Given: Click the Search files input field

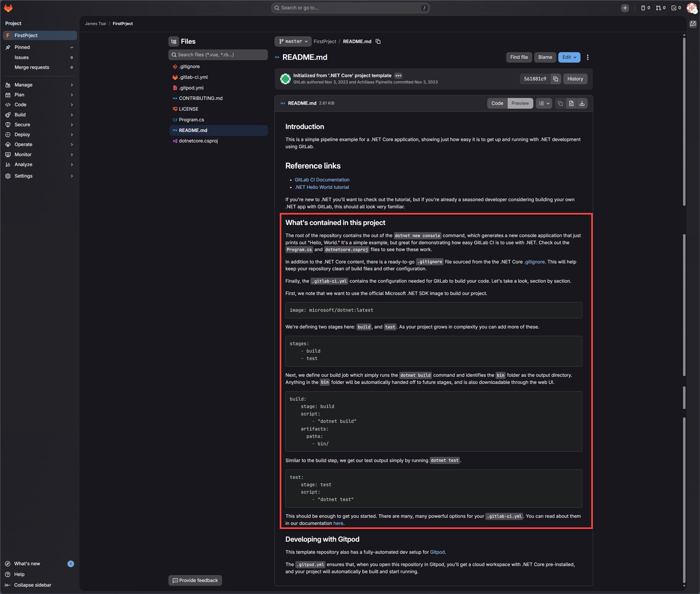Looking at the screenshot, I should [x=218, y=55].
